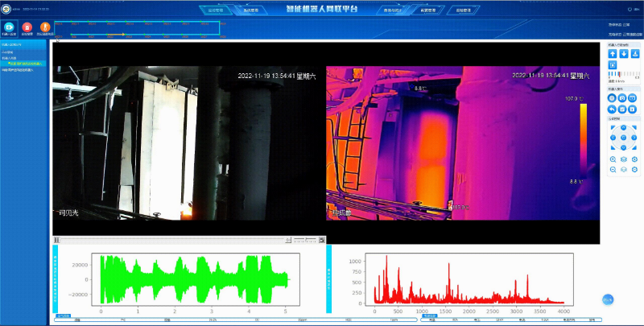Click the zoom out magnifier icon
The width and height of the screenshot is (644, 326).
(x=613, y=171)
